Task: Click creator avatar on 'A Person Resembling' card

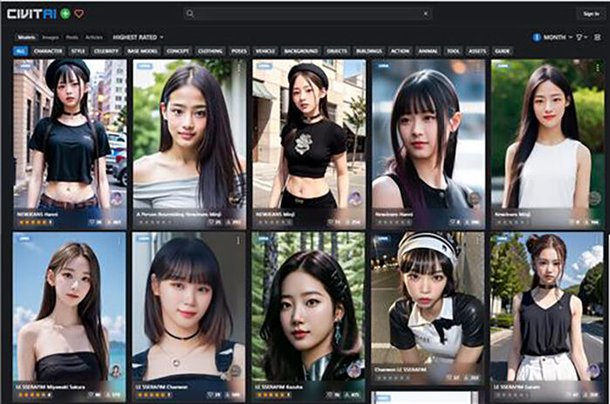Action: [236, 199]
